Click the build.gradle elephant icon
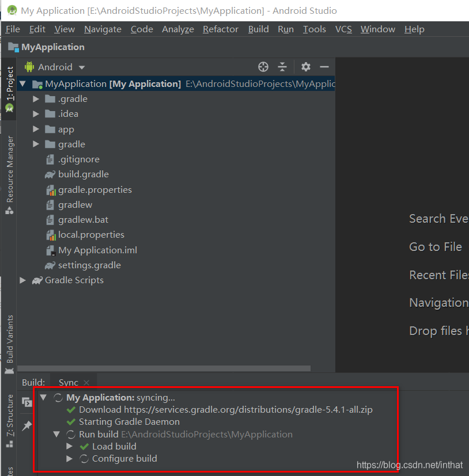Image resolution: width=469 pixels, height=476 pixels. tap(50, 174)
